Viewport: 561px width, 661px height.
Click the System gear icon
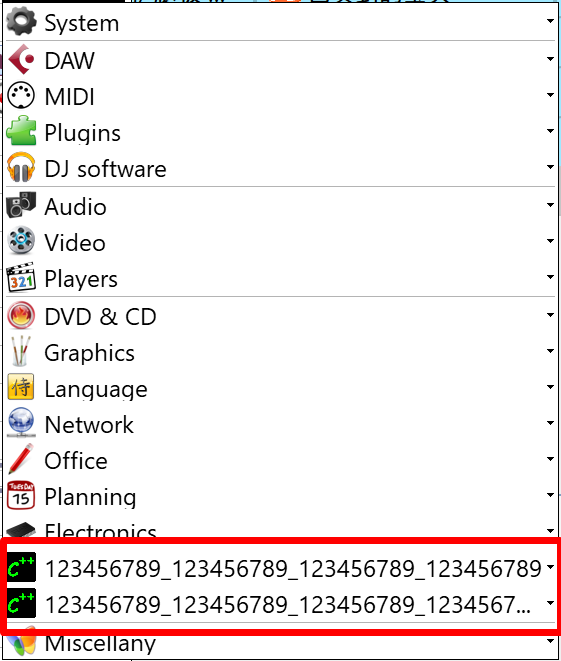tap(21, 22)
